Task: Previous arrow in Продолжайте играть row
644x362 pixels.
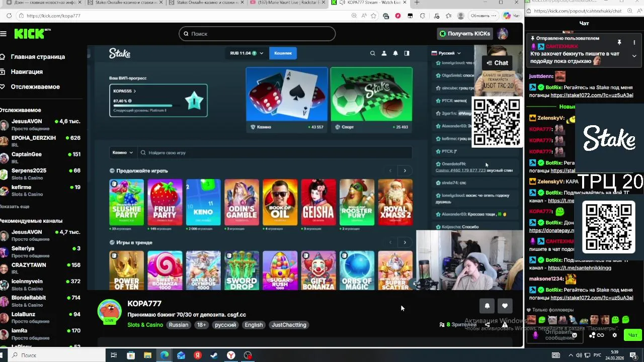Action: (x=390, y=170)
